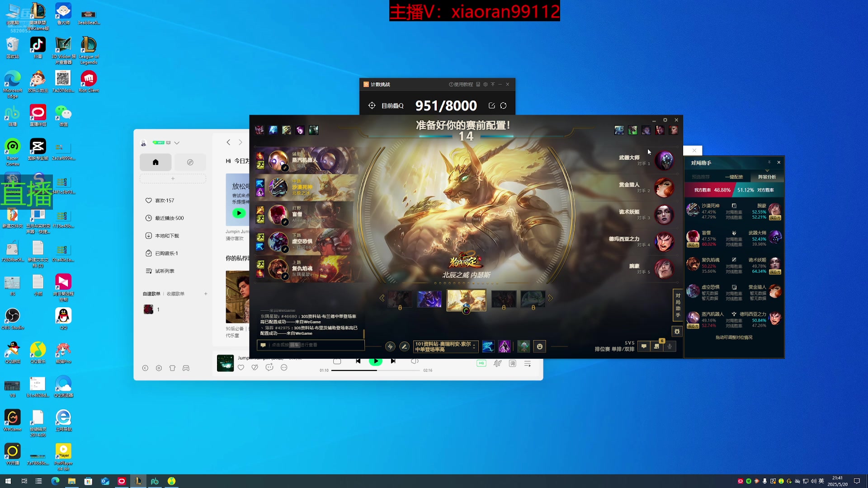Viewport: 868px width, 488px height.
Task: Select teammate 盲僧 jungle row
Action: 307,215
